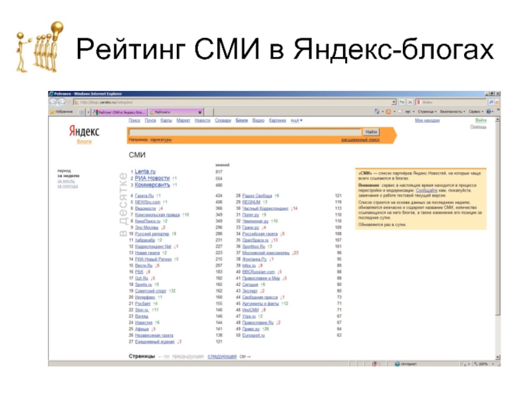Open BBCRussian.com link
532x399 pixels.
tap(258, 272)
